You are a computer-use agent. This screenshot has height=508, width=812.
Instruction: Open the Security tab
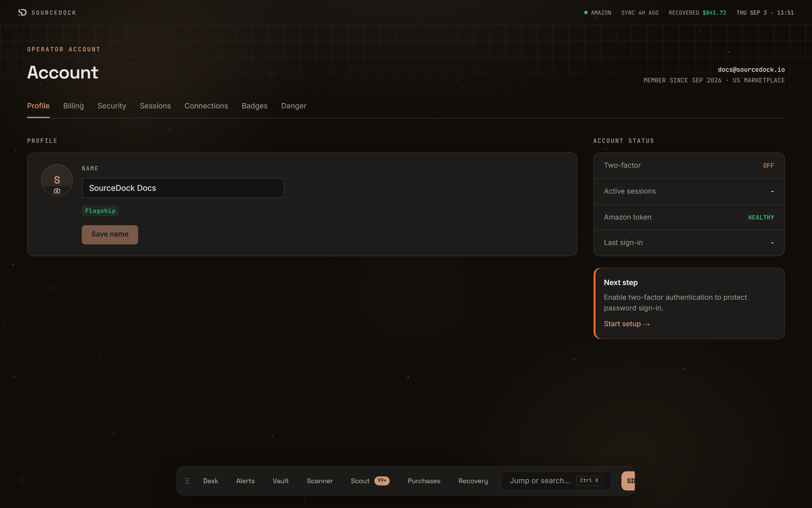coord(112,106)
